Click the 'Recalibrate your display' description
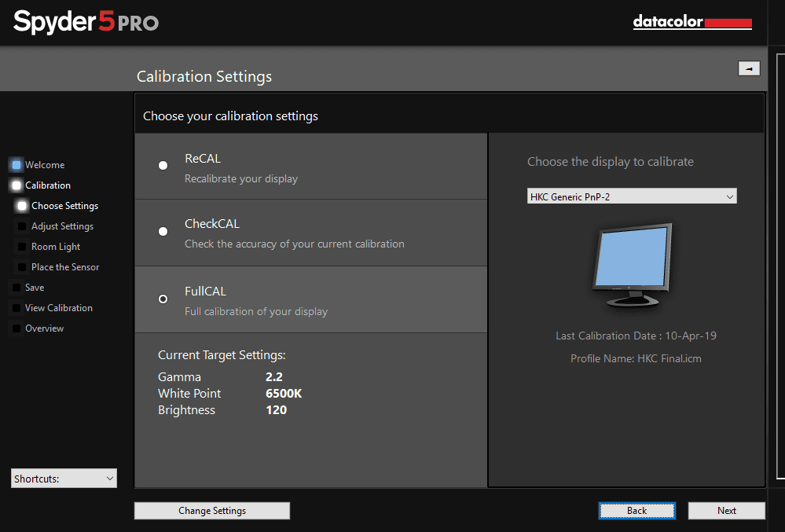Image resolution: width=785 pixels, height=532 pixels. coord(240,178)
